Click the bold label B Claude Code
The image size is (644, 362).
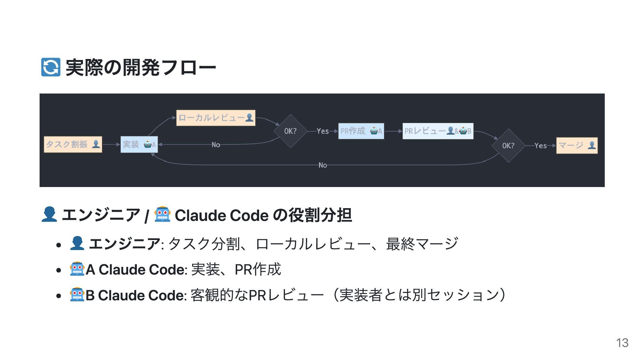[135, 295]
